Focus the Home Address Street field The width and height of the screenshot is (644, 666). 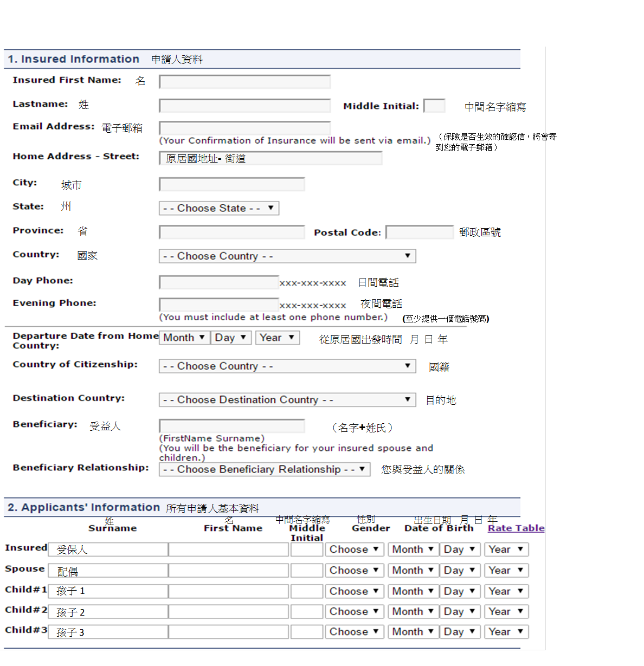(x=271, y=158)
